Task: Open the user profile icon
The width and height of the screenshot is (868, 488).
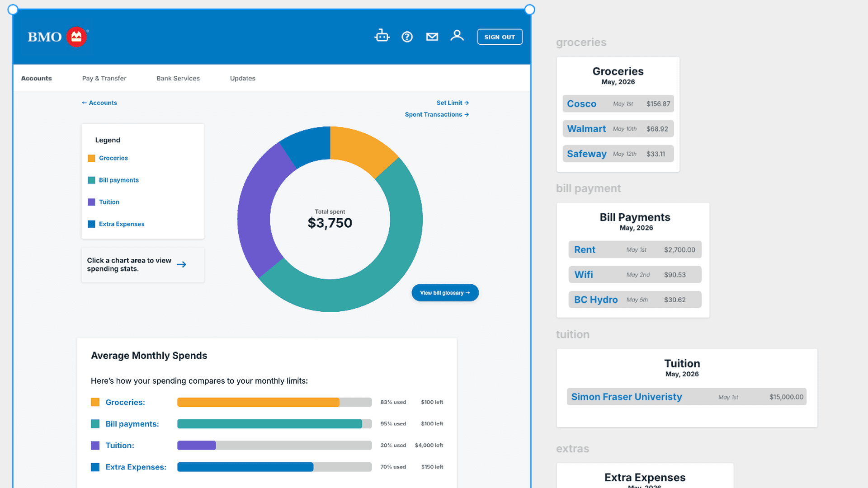Action: coord(457,36)
